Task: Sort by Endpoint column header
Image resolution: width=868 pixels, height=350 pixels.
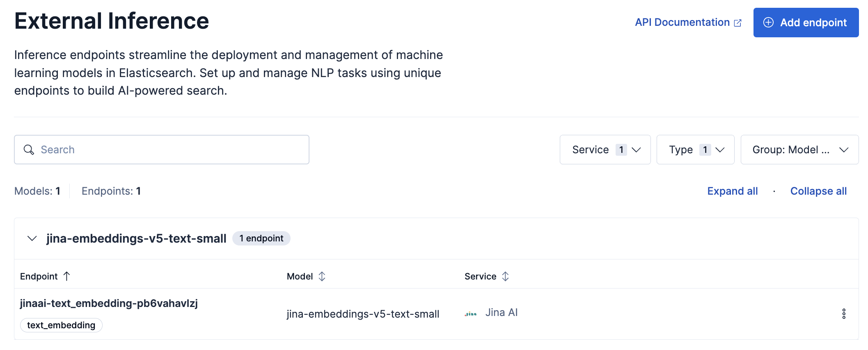Action: click(x=45, y=276)
